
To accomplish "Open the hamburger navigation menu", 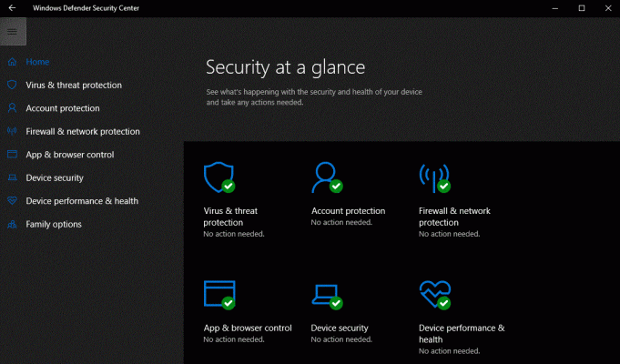I will (x=13, y=32).
